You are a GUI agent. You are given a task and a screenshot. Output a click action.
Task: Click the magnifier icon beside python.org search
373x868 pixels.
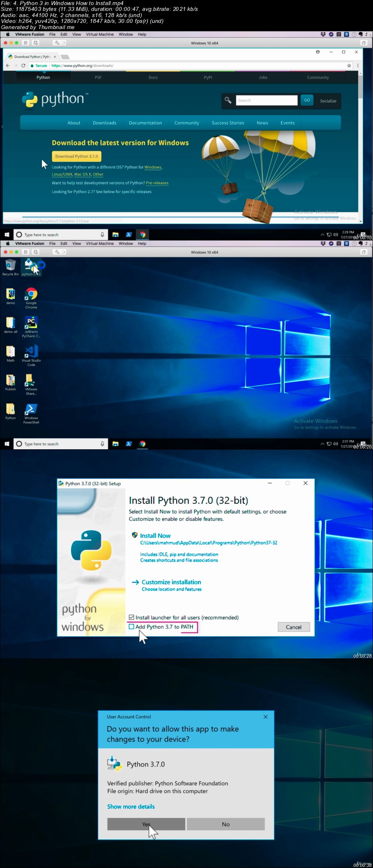tap(228, 100)
